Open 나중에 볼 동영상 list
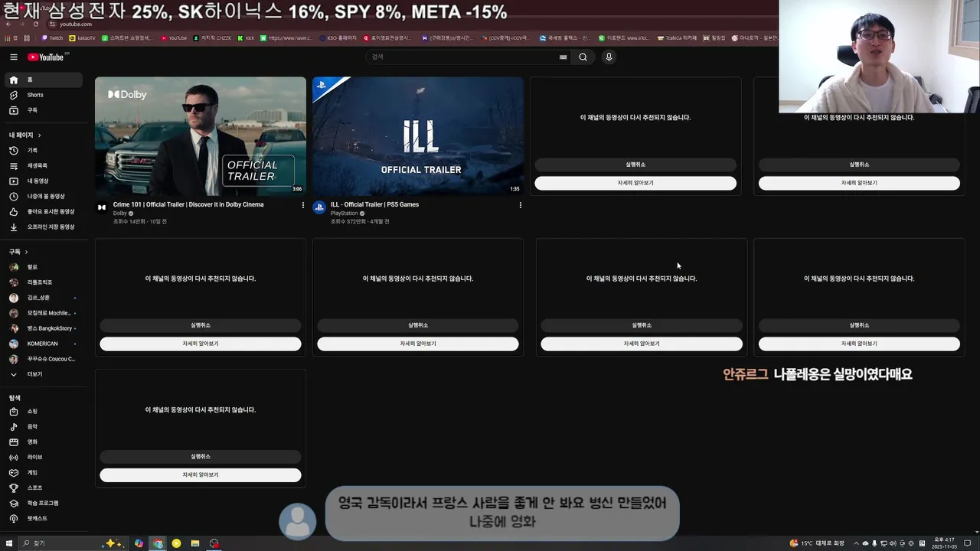Viewport: 980px width, 551px height. [x=43, y=196]
